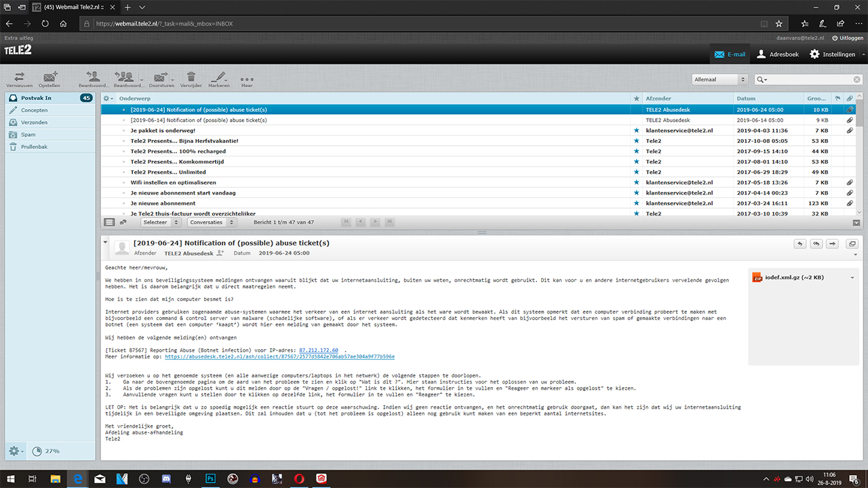Viewport: 868px width, 488px height.
Task: Toggle star on 'Je pakket is onderweg!' row
Action: coord(636,130)
